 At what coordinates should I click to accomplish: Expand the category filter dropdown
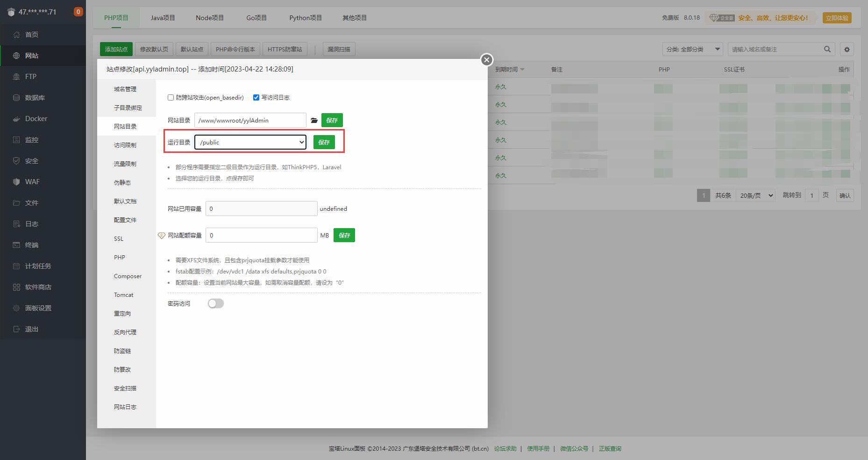[692, 49]
